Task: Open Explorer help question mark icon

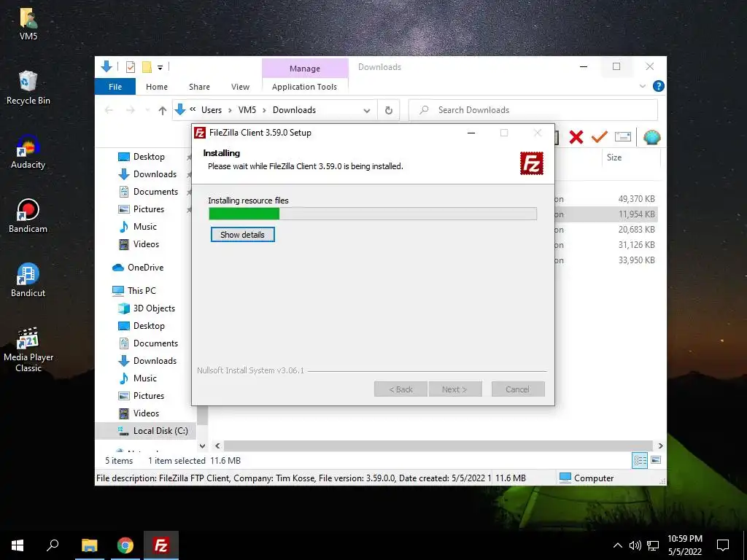Action: coord(659,86)
